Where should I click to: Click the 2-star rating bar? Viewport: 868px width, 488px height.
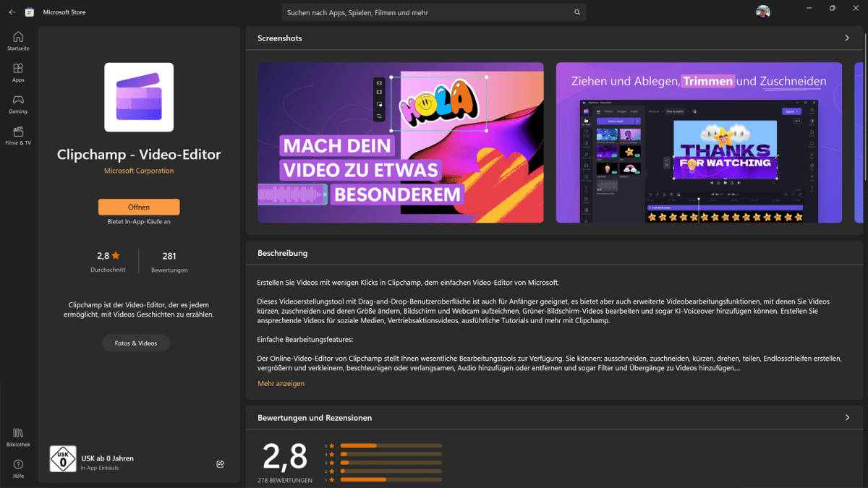(x=391, y=471)
